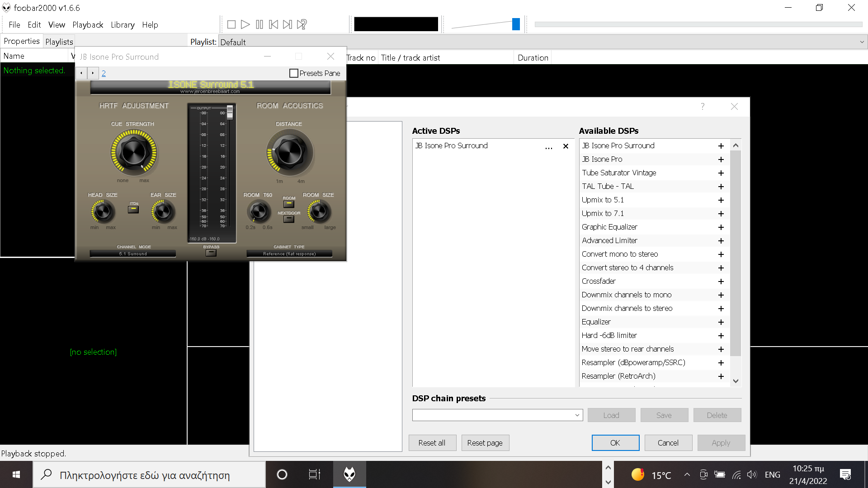
Task: Open the Edit menu
Action: click(34, 25)
